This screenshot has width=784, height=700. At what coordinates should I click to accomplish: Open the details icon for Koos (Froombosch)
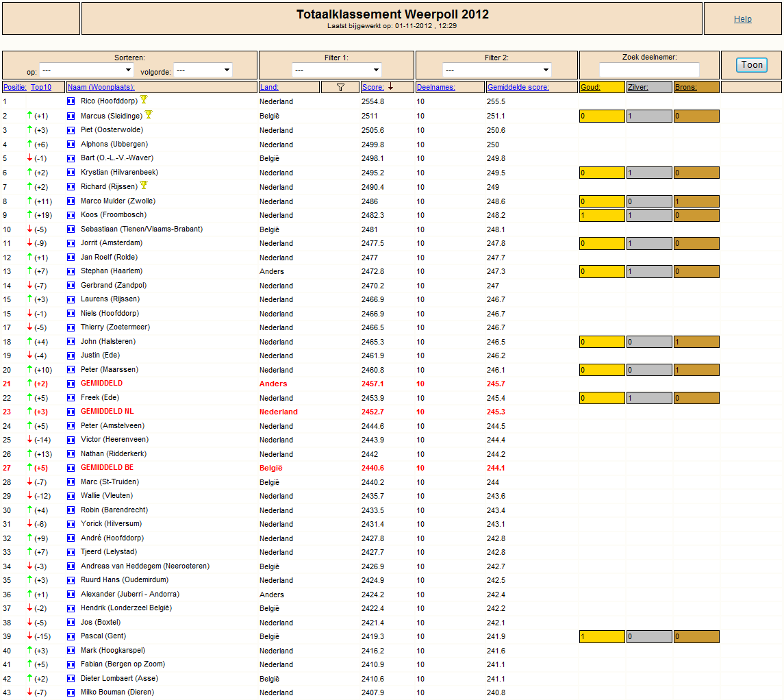click(x=71, y=215)
